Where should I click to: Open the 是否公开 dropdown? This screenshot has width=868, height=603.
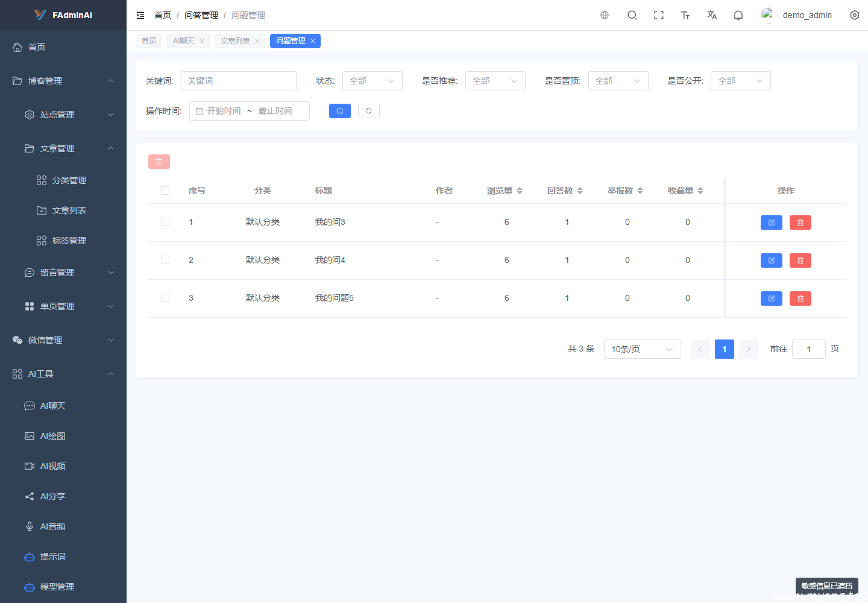click(741, 81)
